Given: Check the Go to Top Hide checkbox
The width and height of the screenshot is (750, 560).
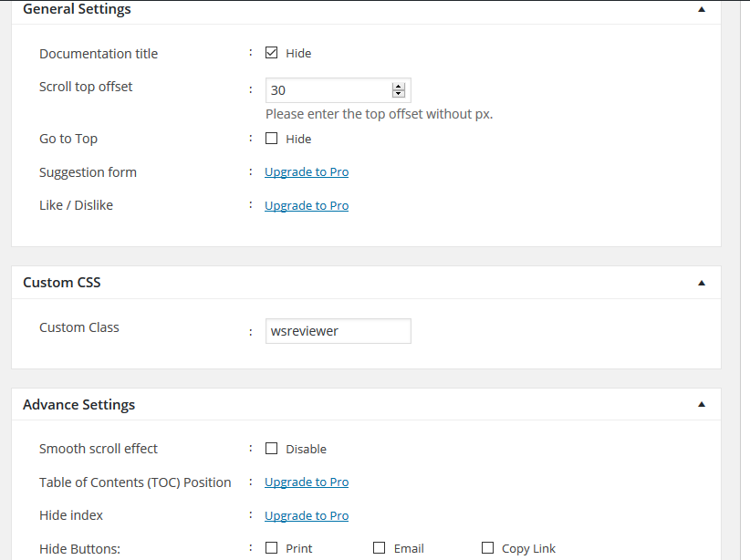Looking at the screenshot, I should pos(271,139).
